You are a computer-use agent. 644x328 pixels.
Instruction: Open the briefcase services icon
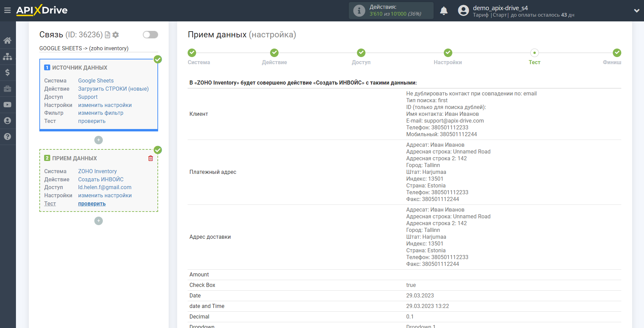click(7, 89)
